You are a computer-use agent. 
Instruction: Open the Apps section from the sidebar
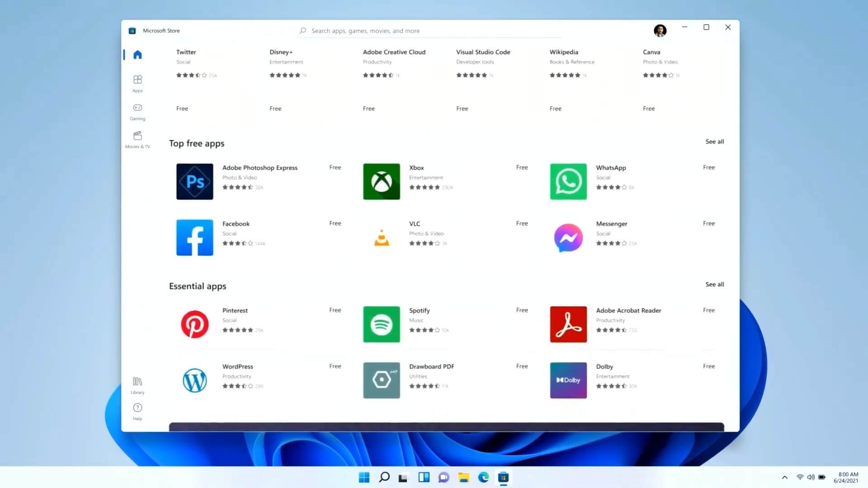coord(137,83)
